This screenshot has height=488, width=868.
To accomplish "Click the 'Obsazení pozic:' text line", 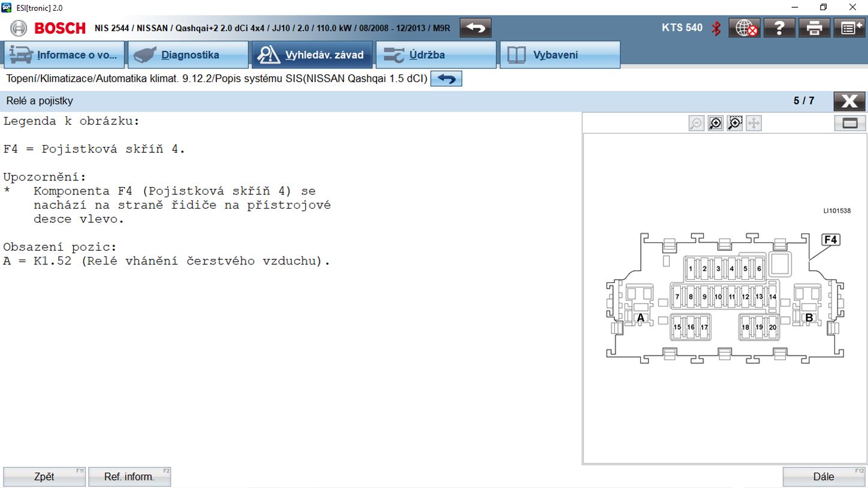I will click(60, 247).
